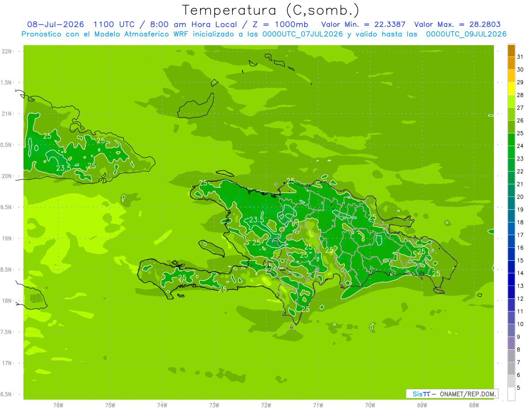Click the '74W' longitude axis label

pos(162,405)
